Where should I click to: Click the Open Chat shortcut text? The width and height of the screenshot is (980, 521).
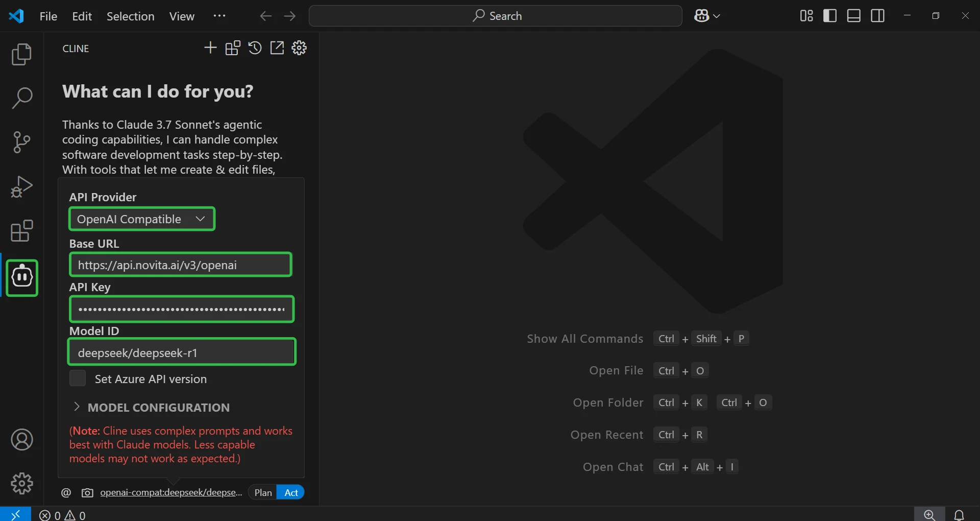coord(613,467)
